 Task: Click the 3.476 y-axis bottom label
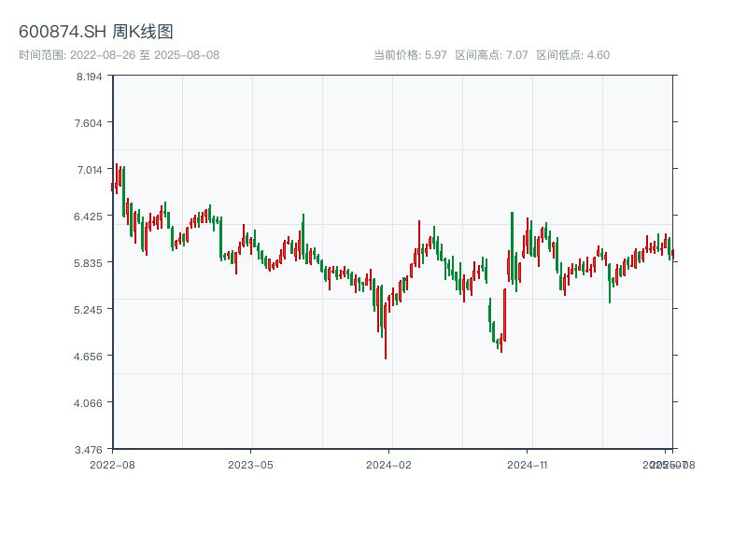pyautogui.click(x=90, y=450)
